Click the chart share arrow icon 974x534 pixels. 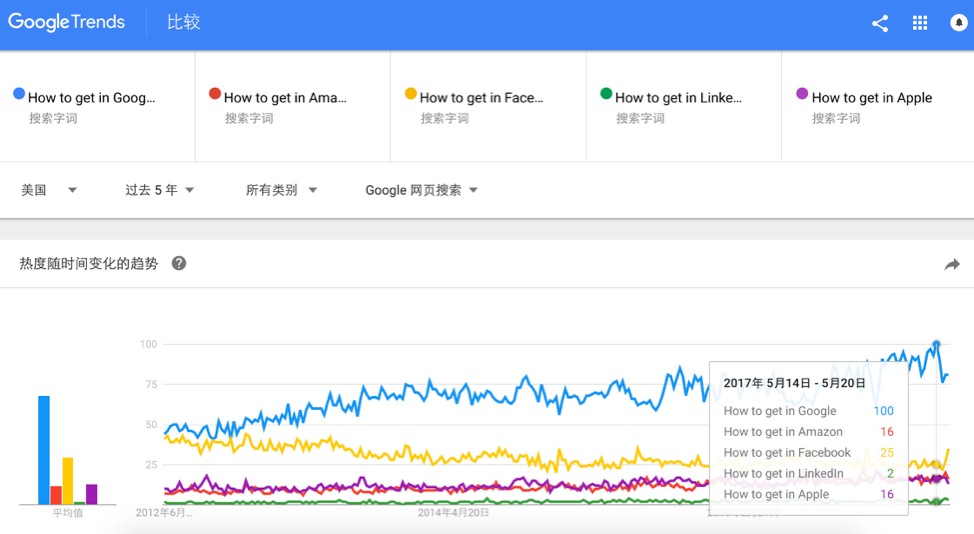tap(951, 264)
